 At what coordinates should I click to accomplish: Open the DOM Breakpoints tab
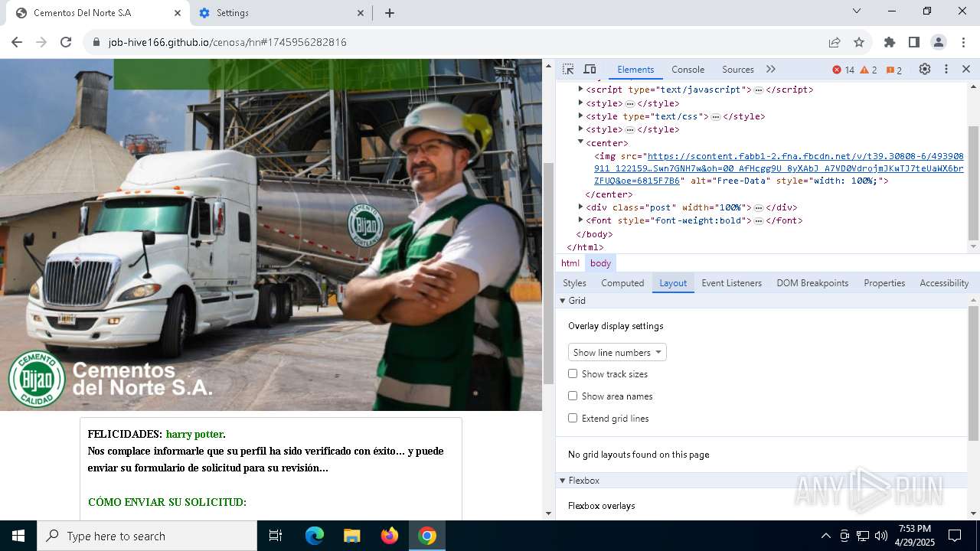812,283
